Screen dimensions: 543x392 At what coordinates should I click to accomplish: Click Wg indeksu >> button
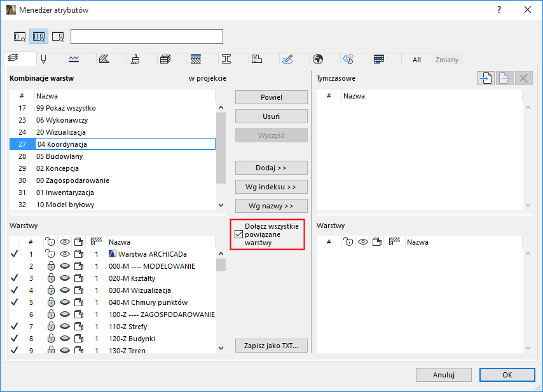[271, 187]
